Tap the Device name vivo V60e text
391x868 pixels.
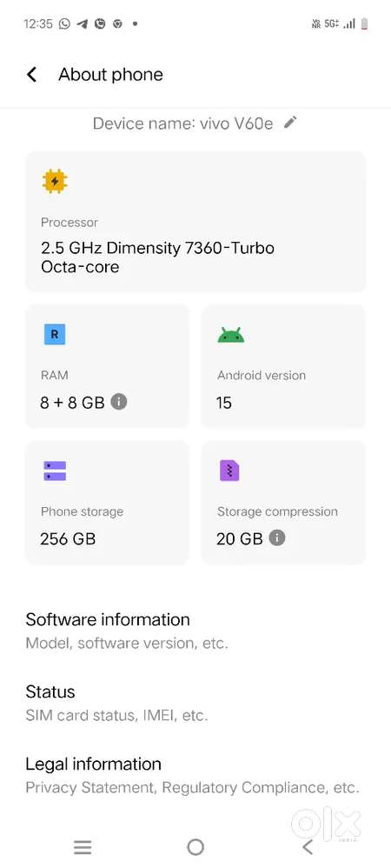(182, 124)
